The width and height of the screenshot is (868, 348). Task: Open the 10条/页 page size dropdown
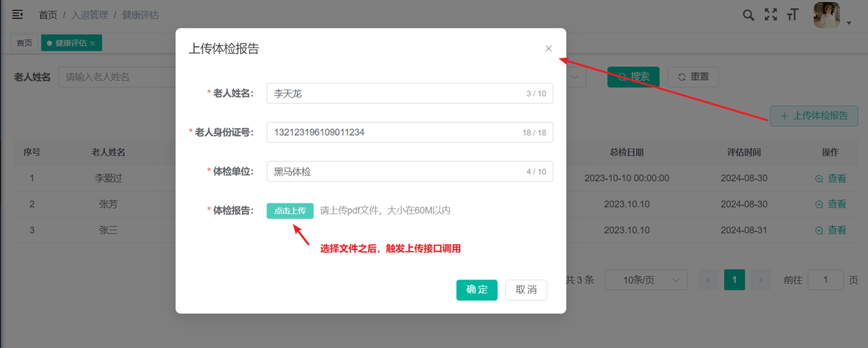click(x=646, y=279)
